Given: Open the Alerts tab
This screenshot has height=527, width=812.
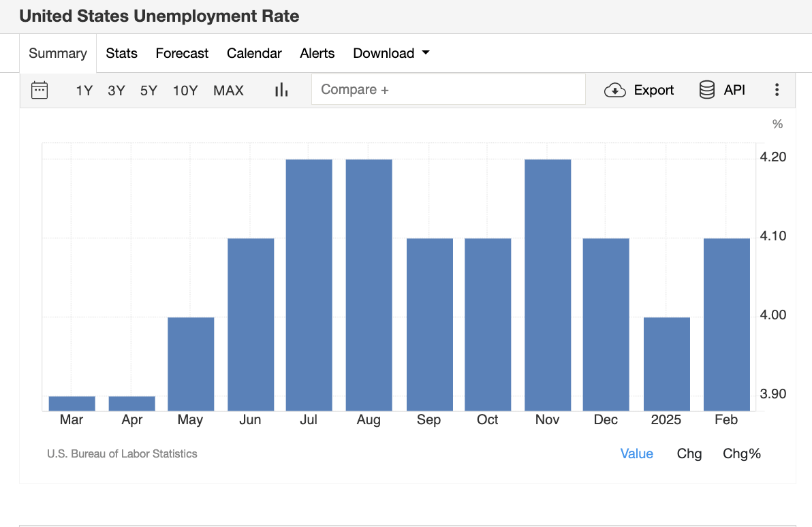Looking at the screenshot, I should pos(317,53).
